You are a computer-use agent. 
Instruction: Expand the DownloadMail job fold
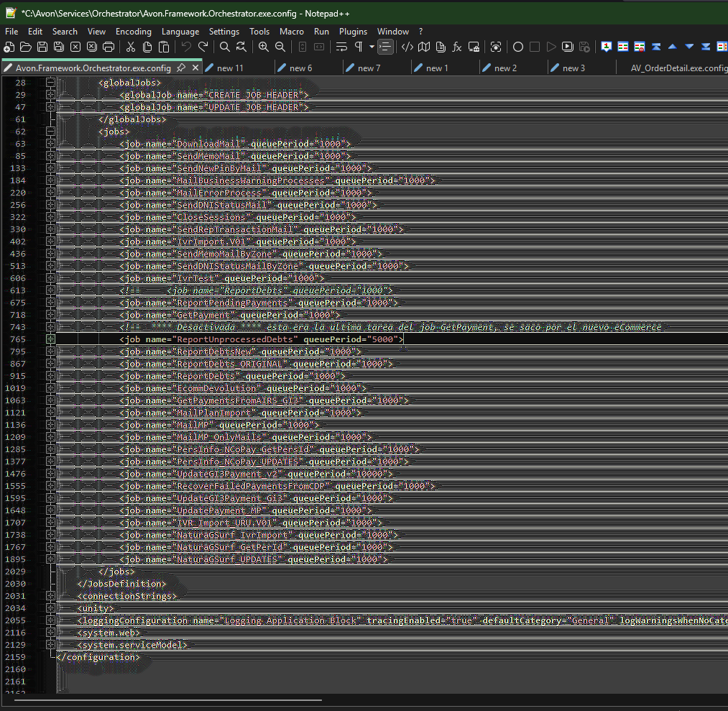pos(50,144)
